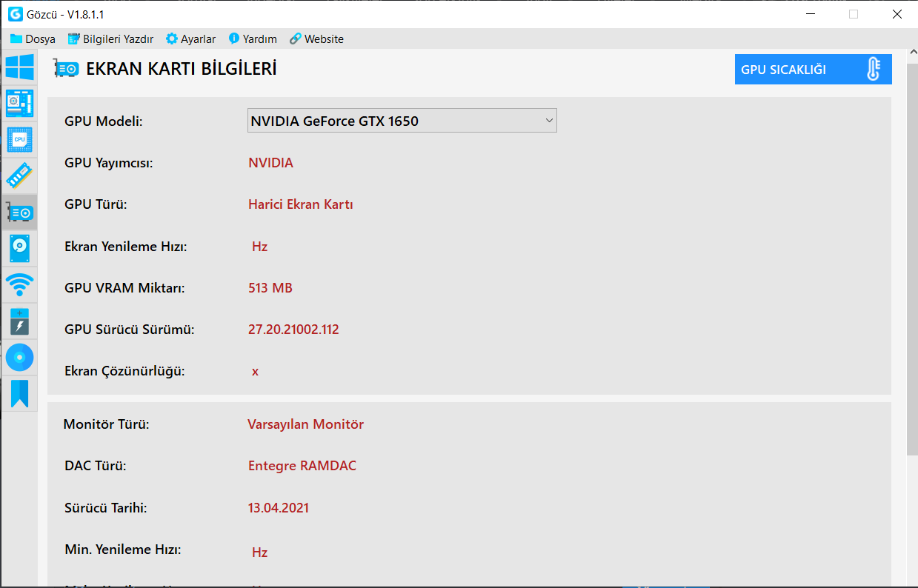Open the Wi-Fi network sidebar icon

pyautogui.click(x=19, y=284)
